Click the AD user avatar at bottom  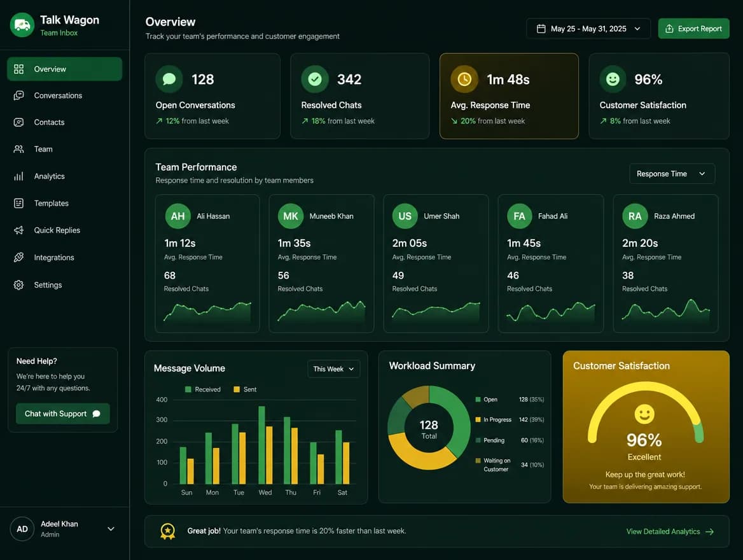click(x=22, y=529)
